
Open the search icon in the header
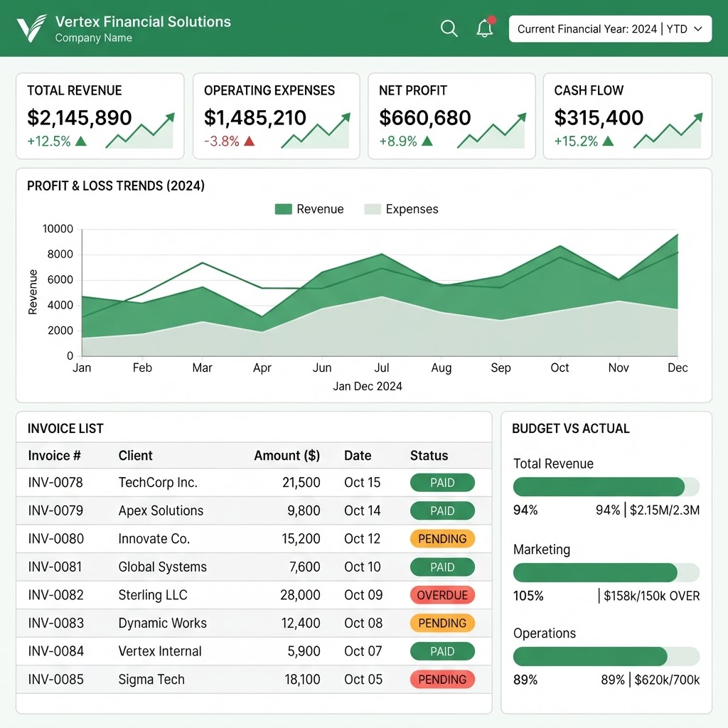(x=449, y=28)
